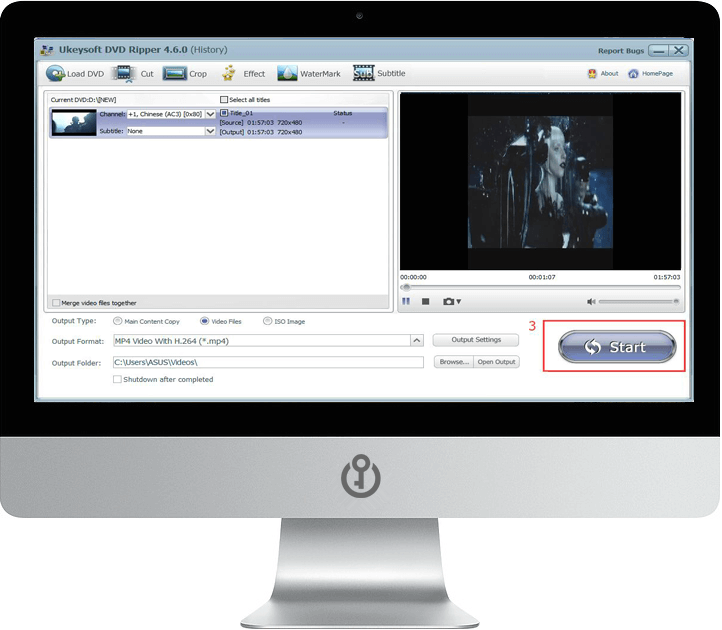Tick Select all titles checkbox
The height and width of the screenshot is (630, 722).
coord(224,99)
